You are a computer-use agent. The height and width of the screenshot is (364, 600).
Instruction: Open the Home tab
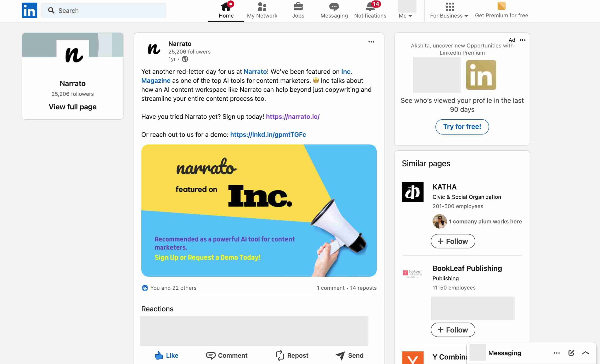click(x=226, y=10)
